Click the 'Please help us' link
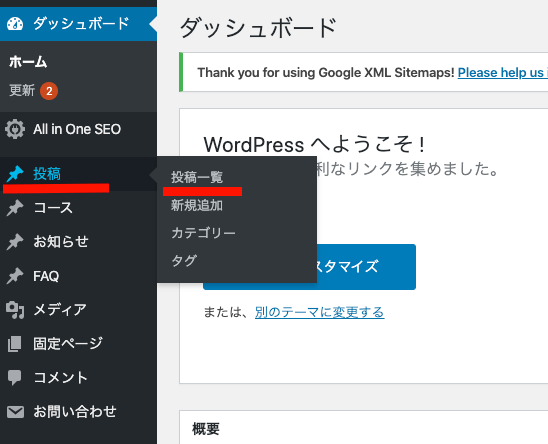 tap(503, 72)
